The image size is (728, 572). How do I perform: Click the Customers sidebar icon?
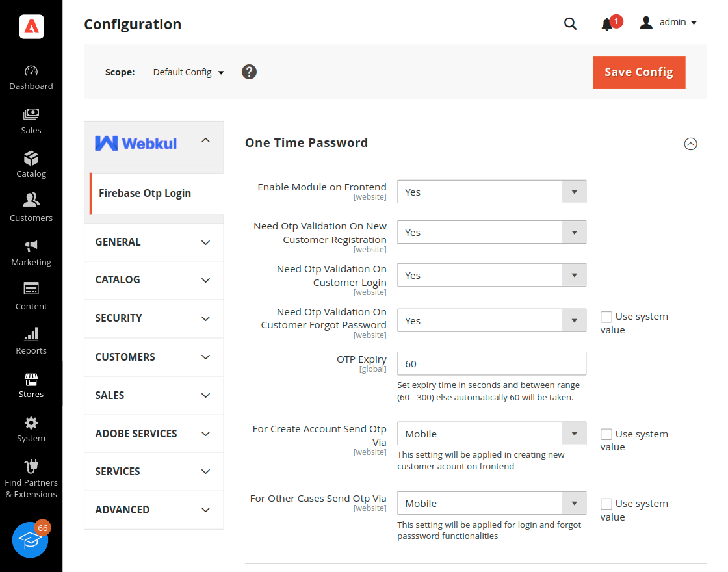31,207
